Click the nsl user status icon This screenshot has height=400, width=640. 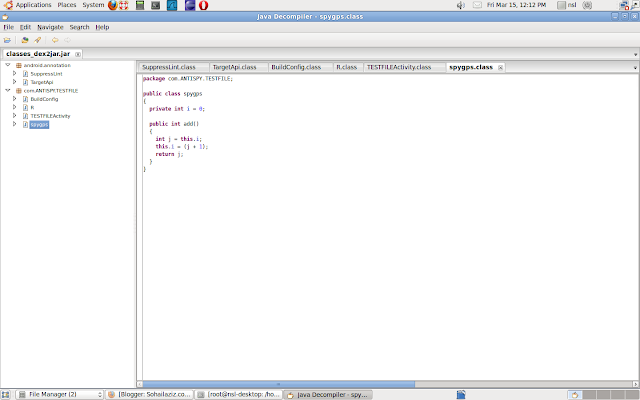click(562, 5)
